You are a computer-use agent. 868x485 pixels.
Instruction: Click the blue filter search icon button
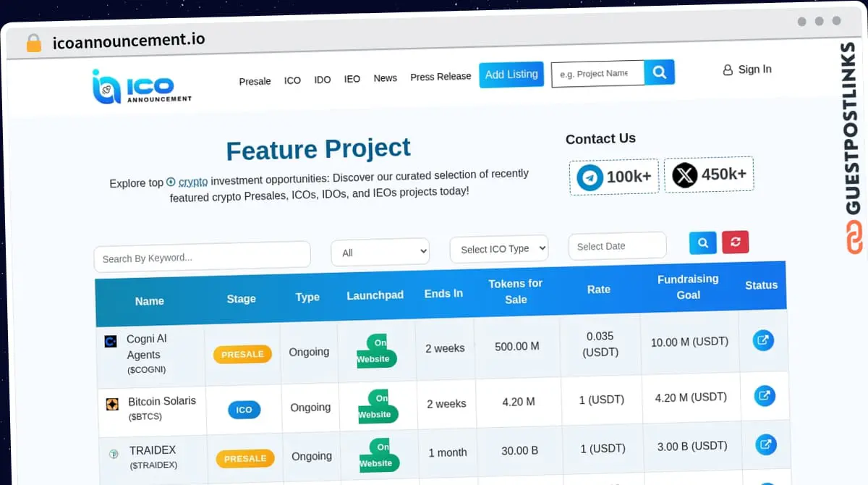click(702, 242)
